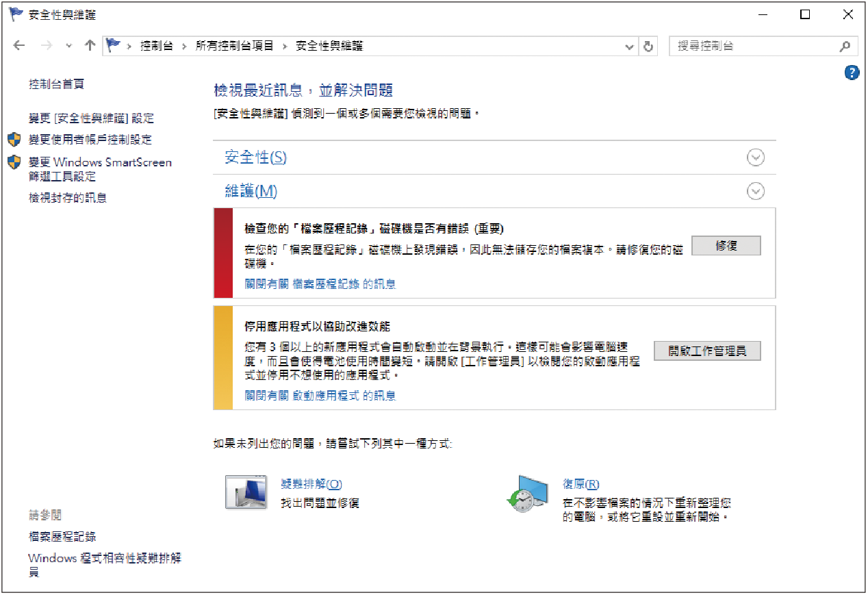This screenshot has width=868, height=595.
Task: Click the troubleshooting computer icon
Action: click(x=246, y=492)
